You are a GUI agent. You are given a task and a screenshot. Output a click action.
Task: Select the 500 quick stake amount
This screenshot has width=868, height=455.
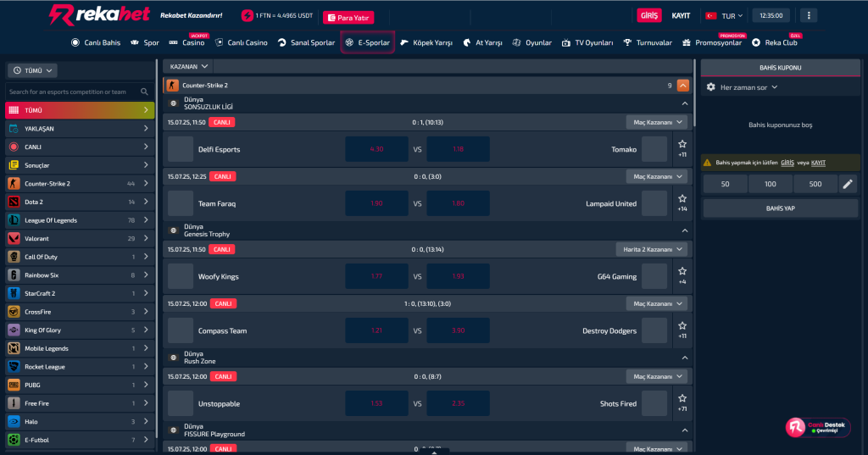[815, 184]
